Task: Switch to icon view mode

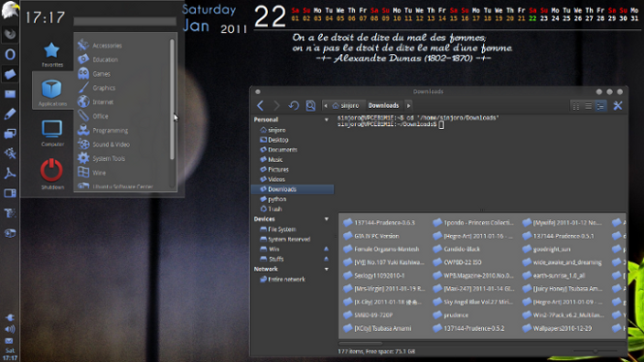Action: (x=576, y=106)
